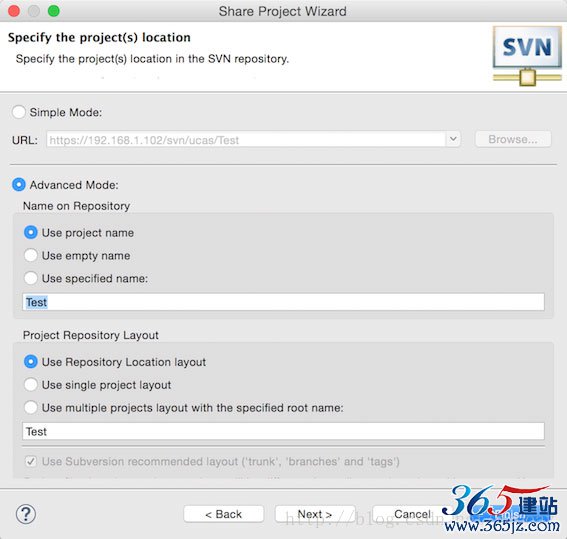567x539 pixels.
Task: Go to previous step with Back
Action: coord(223,514)
